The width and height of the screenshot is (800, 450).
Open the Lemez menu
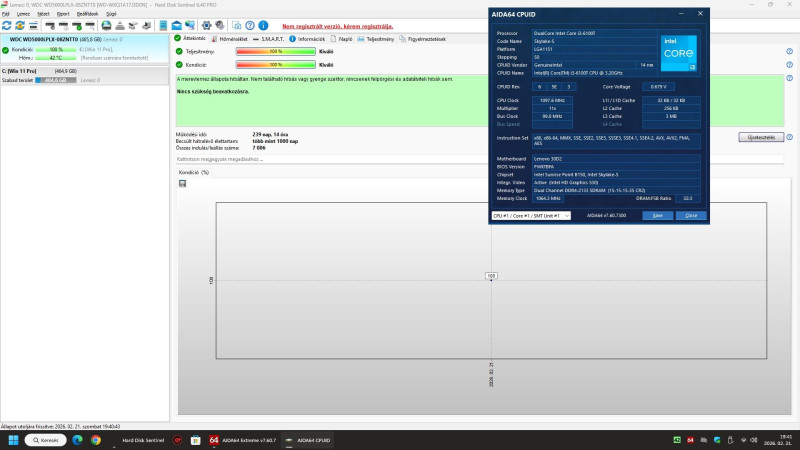pyautogui.click(x=23, y=14)
